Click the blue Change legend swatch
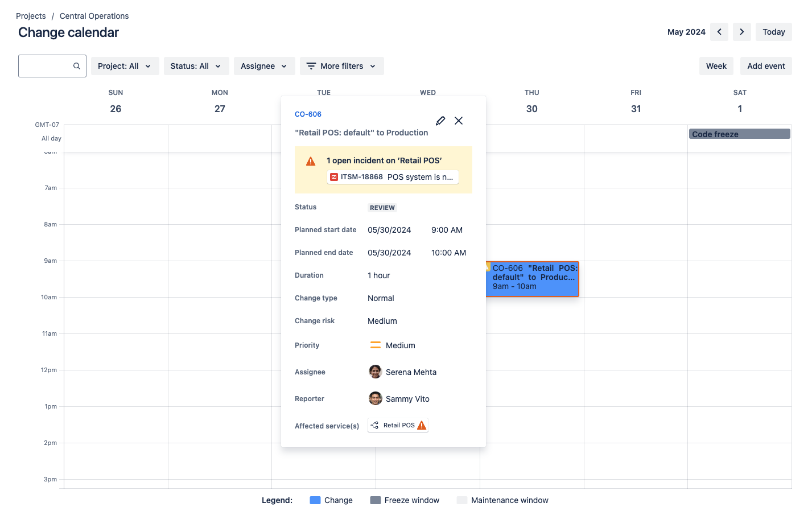The height and width of the screenshot is (511, 812). pos(315,500)
